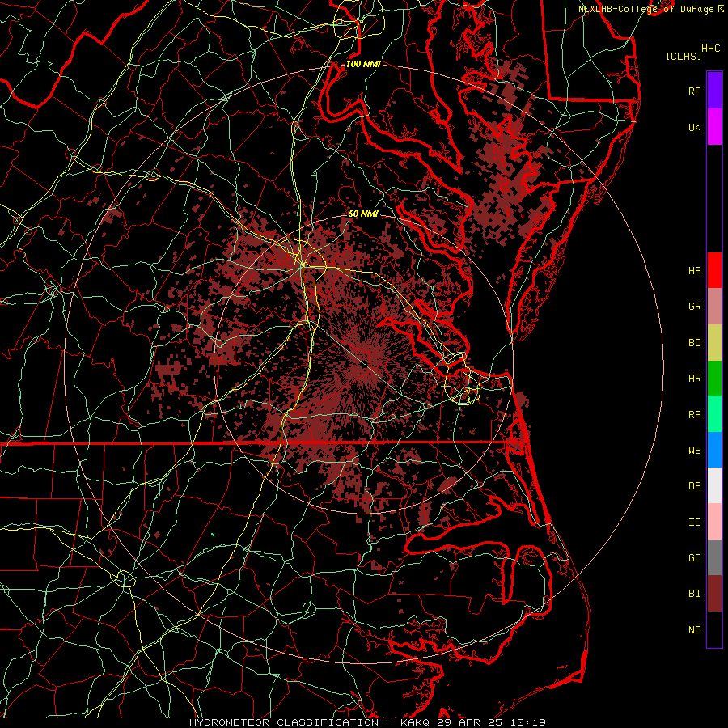
Task: Click the 50 NMI range ring label
Action: pos(363,214)
